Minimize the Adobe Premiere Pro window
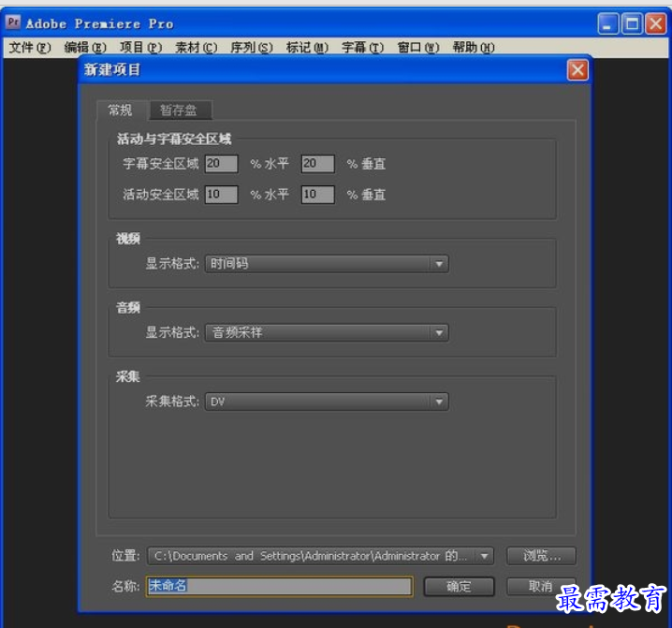Screen dimensions: 672x628 click(607, 23)
